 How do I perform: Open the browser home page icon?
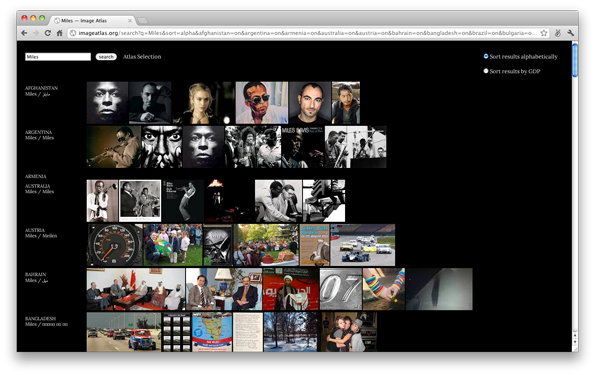tap(60, 33)
